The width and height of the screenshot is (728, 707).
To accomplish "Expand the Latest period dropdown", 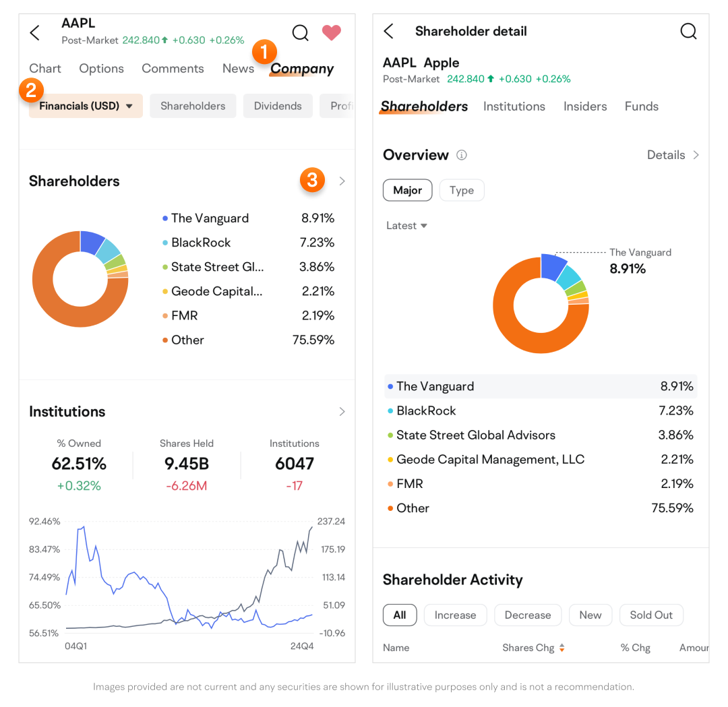I will (x=407, y=226).
